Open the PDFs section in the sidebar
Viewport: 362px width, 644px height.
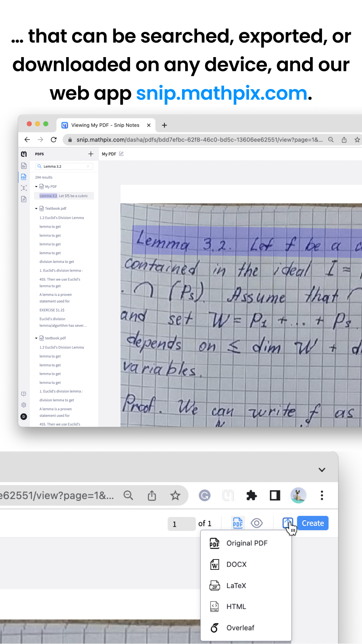pyautogui.click(x=24, y=176)
